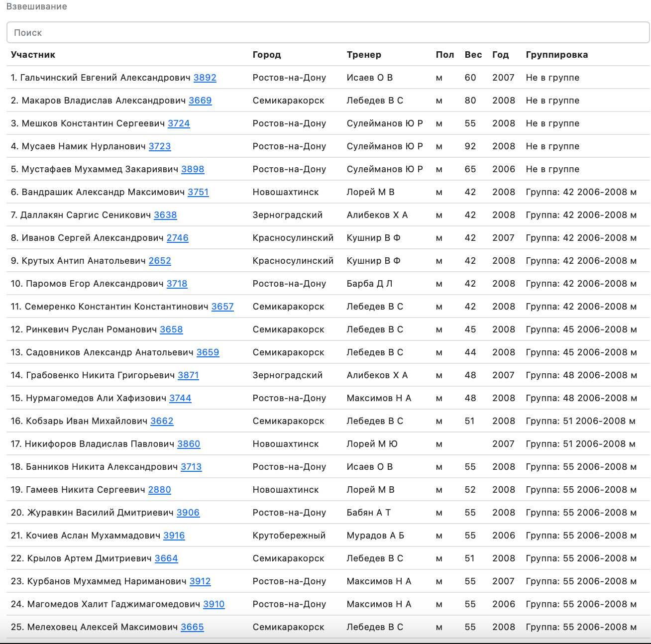
Task: Click weight 60 in Гальчинский row
Action: click(x=470, y=78)
